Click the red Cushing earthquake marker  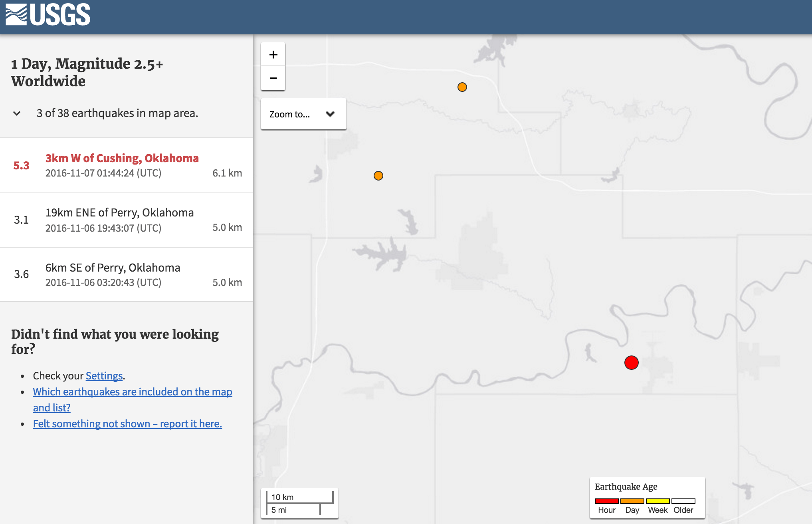pos(631,363)
